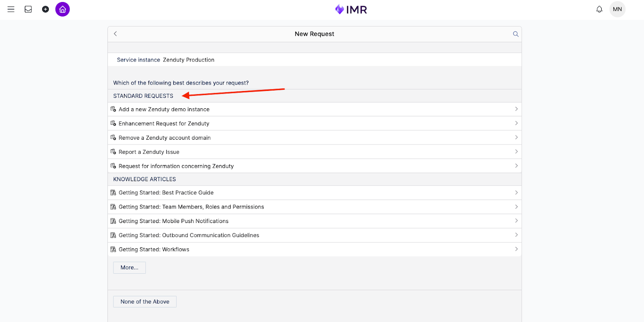The height and width of the screenshot is (322, 644).
Task: Expand chevron for Mobile Push Notifications
Action: pyautogui.click(x=516, y=221)
